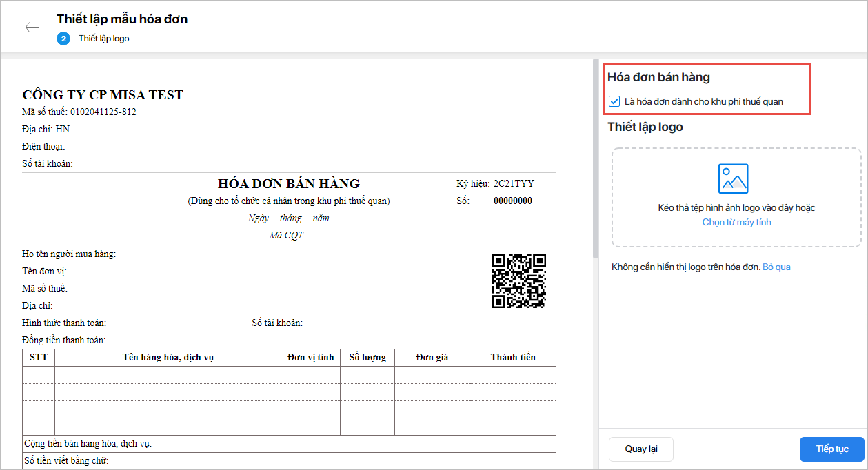Click the logo drag-and-drop upload area text
This screenshot has height=470, width=868.
[736, 207]
